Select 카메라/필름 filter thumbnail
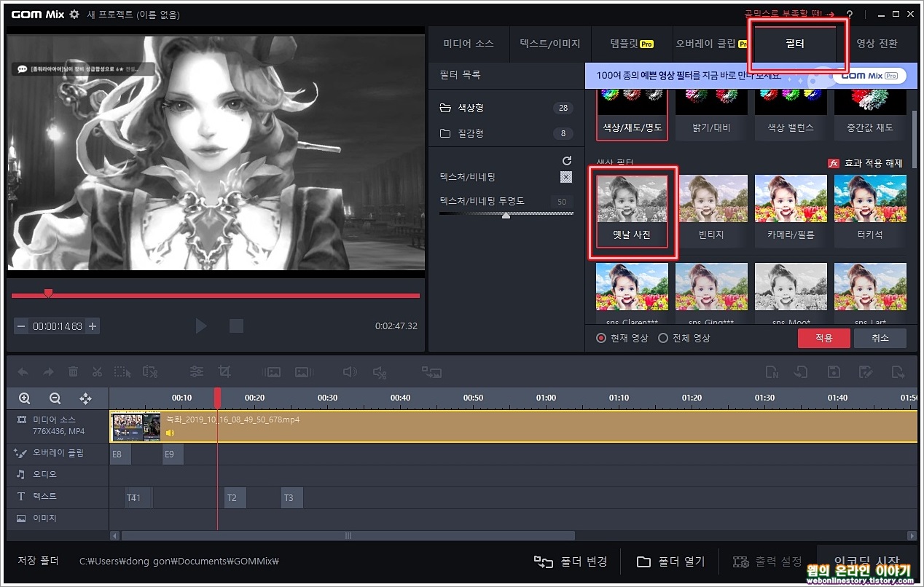Screen dimensions: 924x587 coord(791,211)
